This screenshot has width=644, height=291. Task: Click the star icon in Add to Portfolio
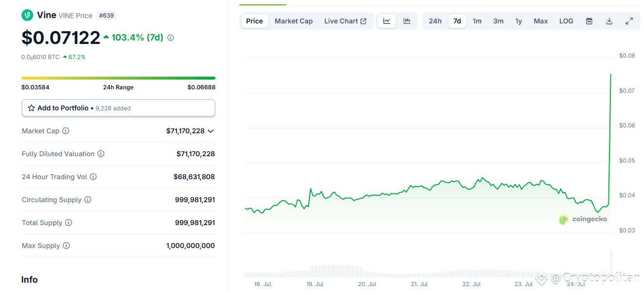click(31, 108)
